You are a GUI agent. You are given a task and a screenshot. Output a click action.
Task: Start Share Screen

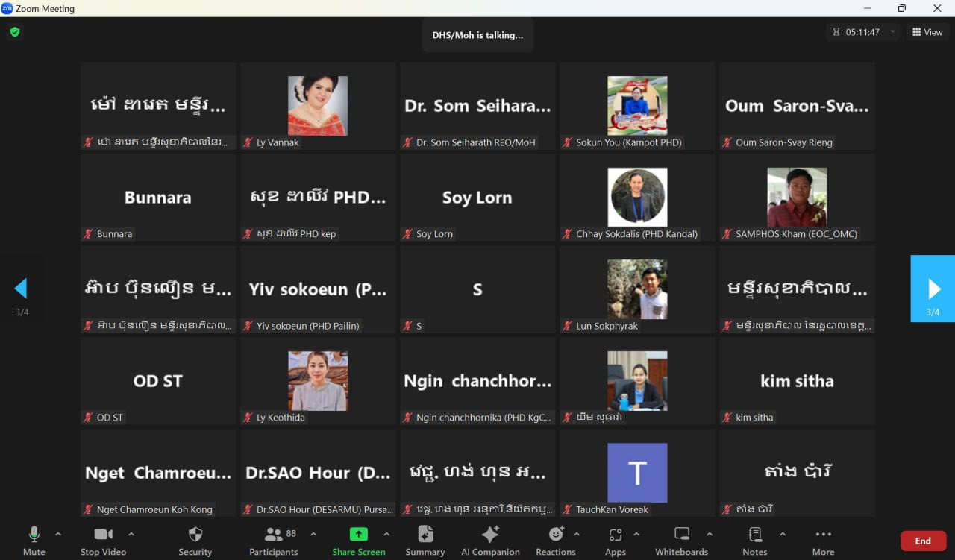tap(359, 541)
